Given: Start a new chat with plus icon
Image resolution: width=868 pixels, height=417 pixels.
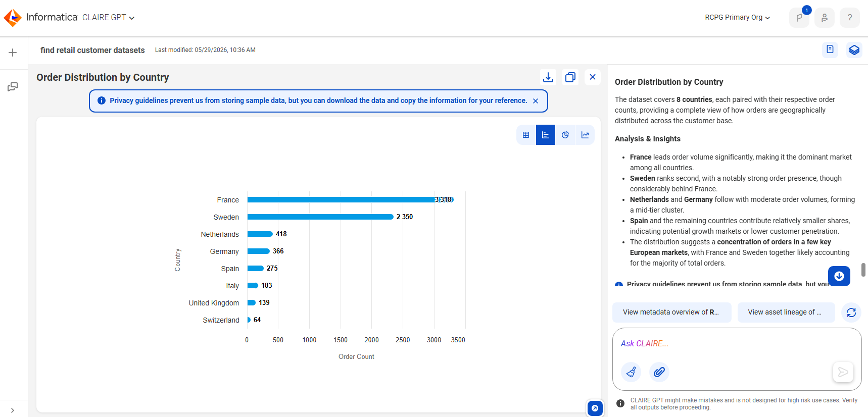Looking at the screenshot, I should point(13,53).
